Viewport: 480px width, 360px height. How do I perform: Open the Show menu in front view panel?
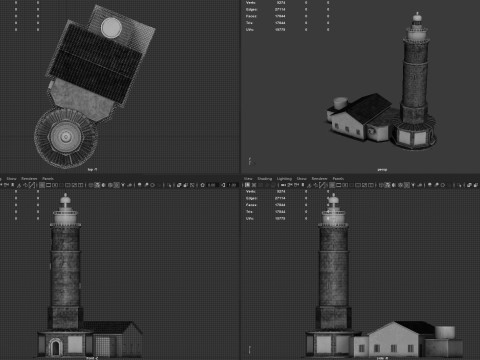coord(11,179)
